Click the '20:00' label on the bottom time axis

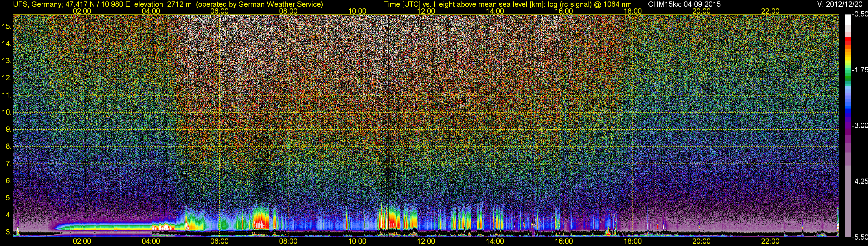pos(702,241)
